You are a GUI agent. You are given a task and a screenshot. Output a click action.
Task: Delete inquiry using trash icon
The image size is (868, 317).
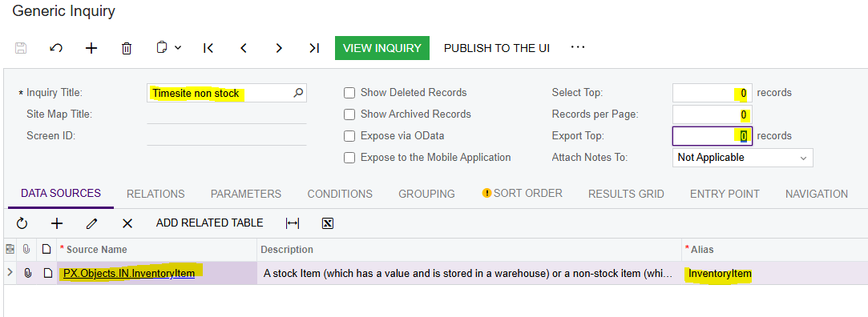pyautogui.click(x=127, y=48)
